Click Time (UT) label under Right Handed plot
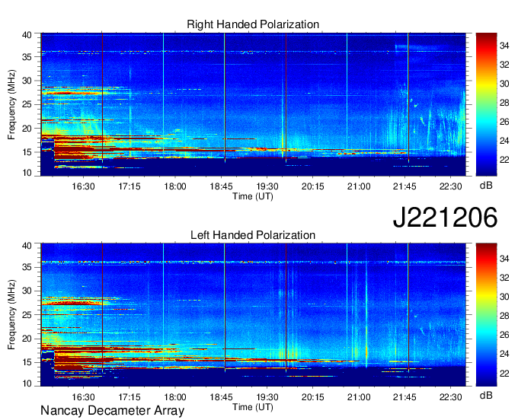 [x=253, y=196]
